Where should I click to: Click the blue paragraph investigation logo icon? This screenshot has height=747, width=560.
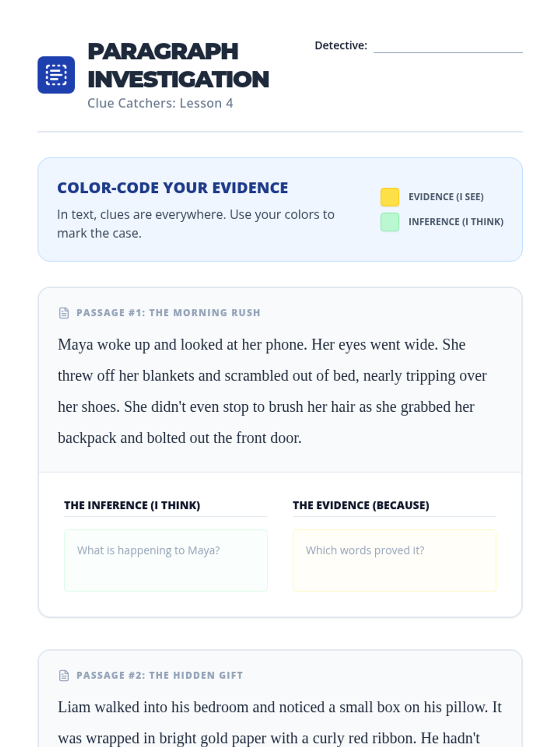click(56, 75)
